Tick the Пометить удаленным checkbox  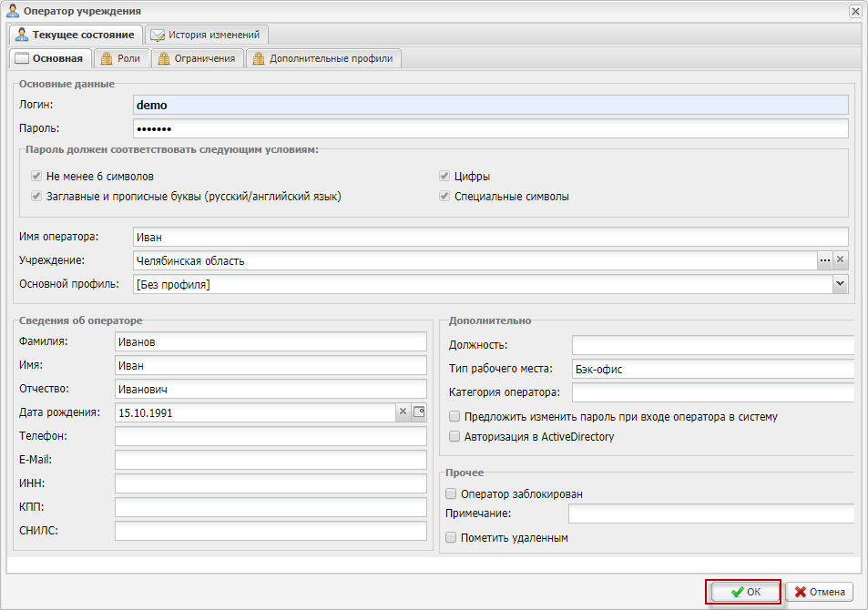coord(451,538)
